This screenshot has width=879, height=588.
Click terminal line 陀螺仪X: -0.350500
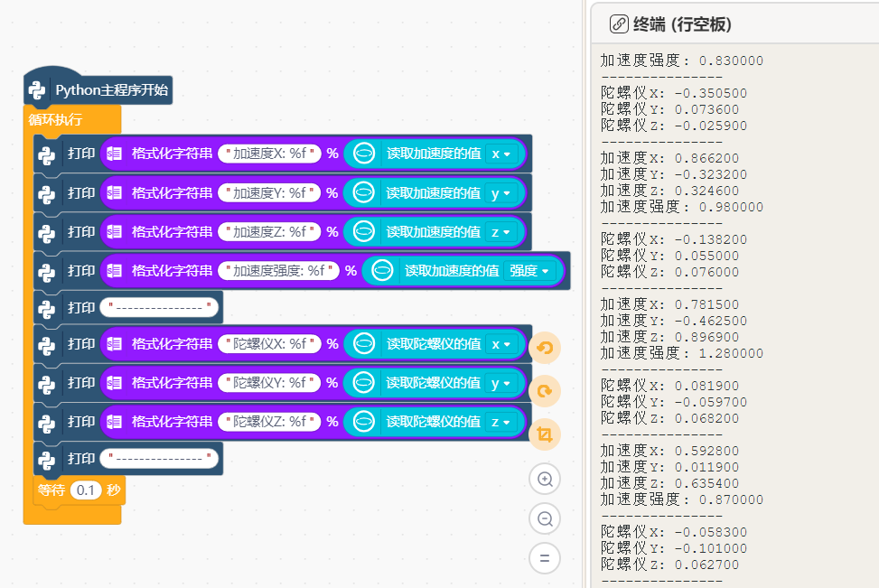[x=674, y=93]
